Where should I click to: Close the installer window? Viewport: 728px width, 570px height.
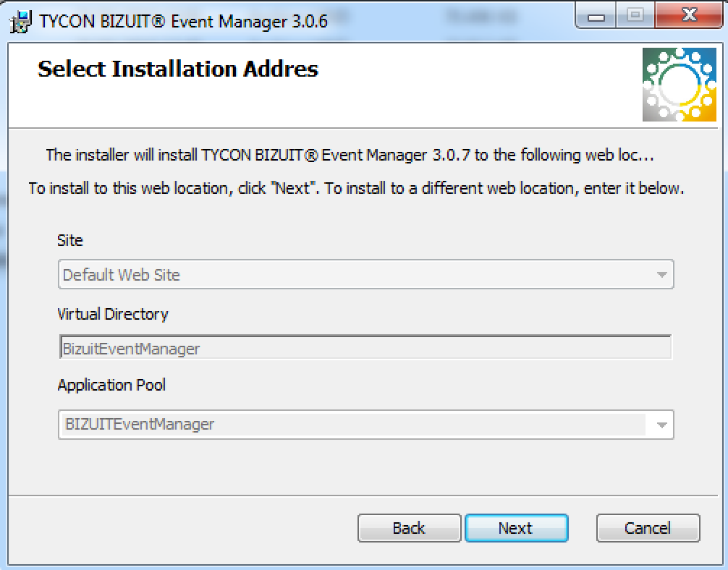(x=688, y=15)
